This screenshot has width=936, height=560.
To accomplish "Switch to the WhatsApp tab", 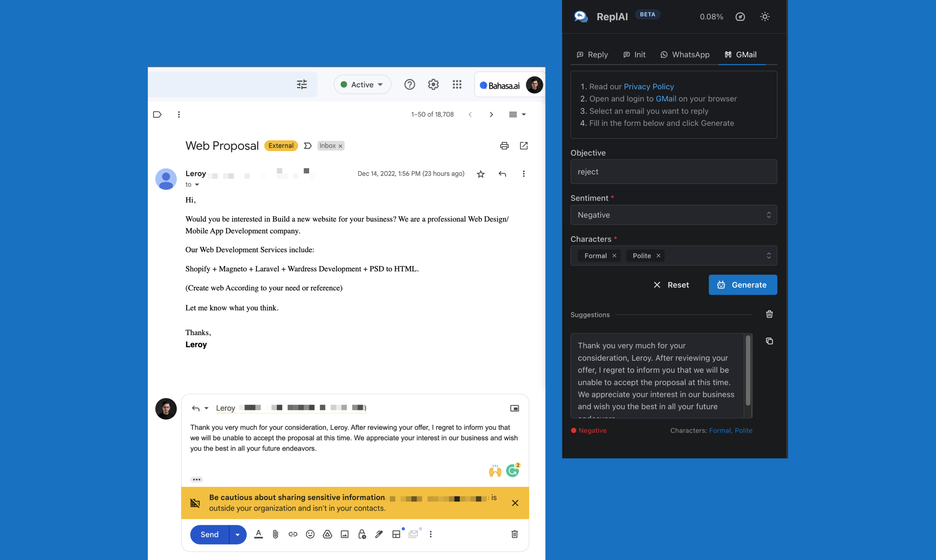I will 685,55.
